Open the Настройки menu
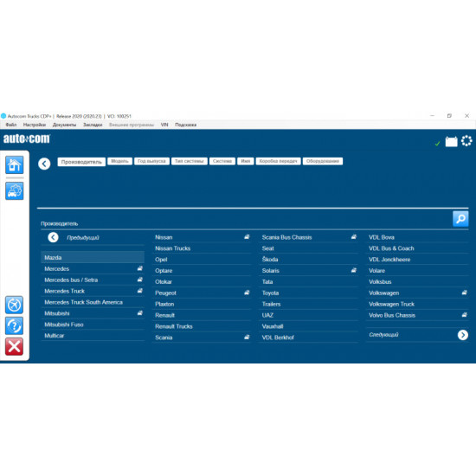Viewport: 476px width, 476px height. [x=35, y=125]
